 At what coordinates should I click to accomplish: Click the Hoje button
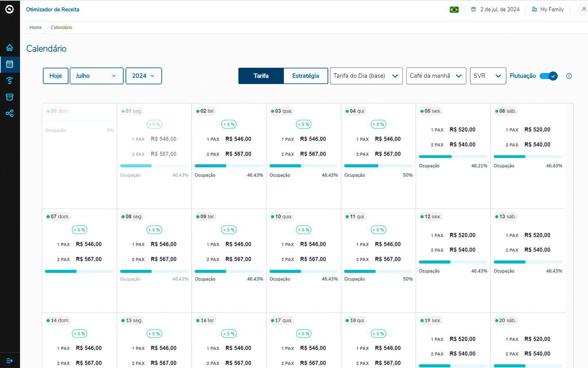[56, 76]
